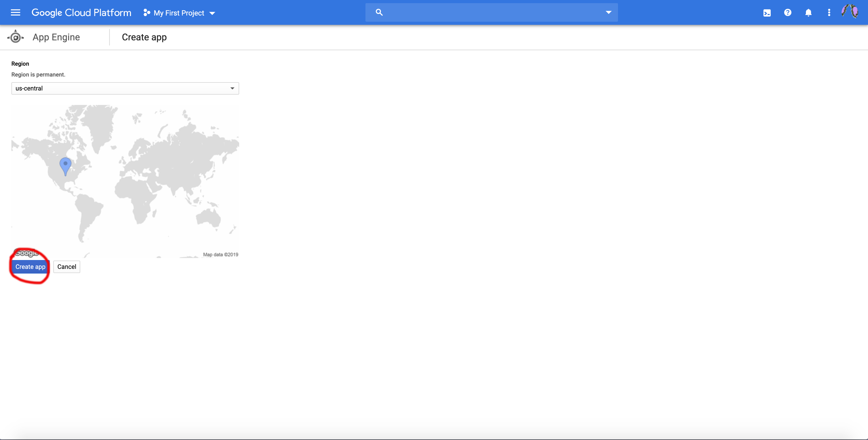Click the blue map location pin
The height and width of the screenshot is (440, 868).
pos(65,165)
